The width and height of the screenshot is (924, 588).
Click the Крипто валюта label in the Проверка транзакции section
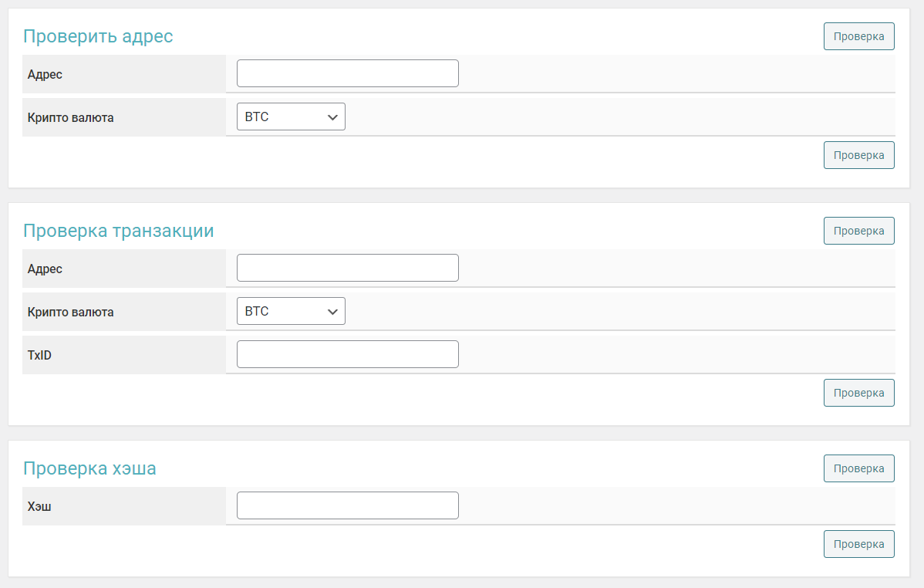[x=70, y=313]
